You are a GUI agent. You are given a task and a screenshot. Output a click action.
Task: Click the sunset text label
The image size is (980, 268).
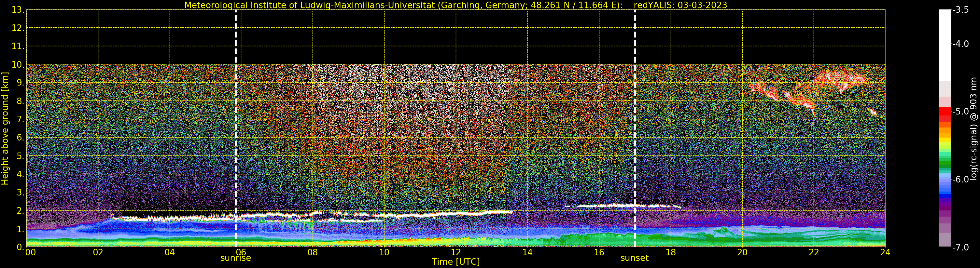635,258
